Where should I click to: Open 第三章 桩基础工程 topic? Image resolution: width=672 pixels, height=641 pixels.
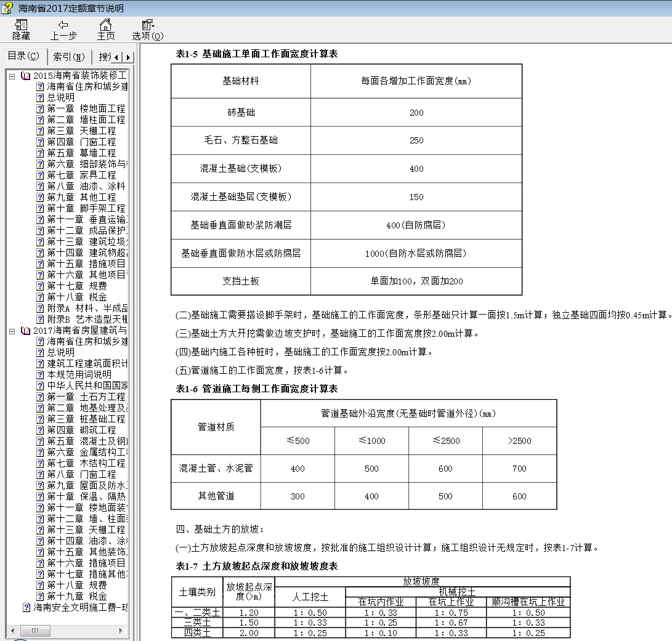click(86, 419)
